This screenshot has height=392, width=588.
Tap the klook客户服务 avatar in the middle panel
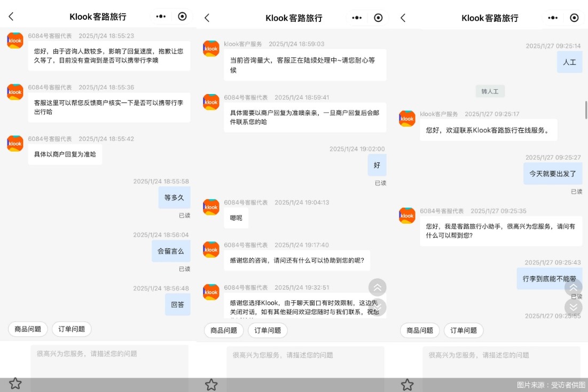click(211, 49)
